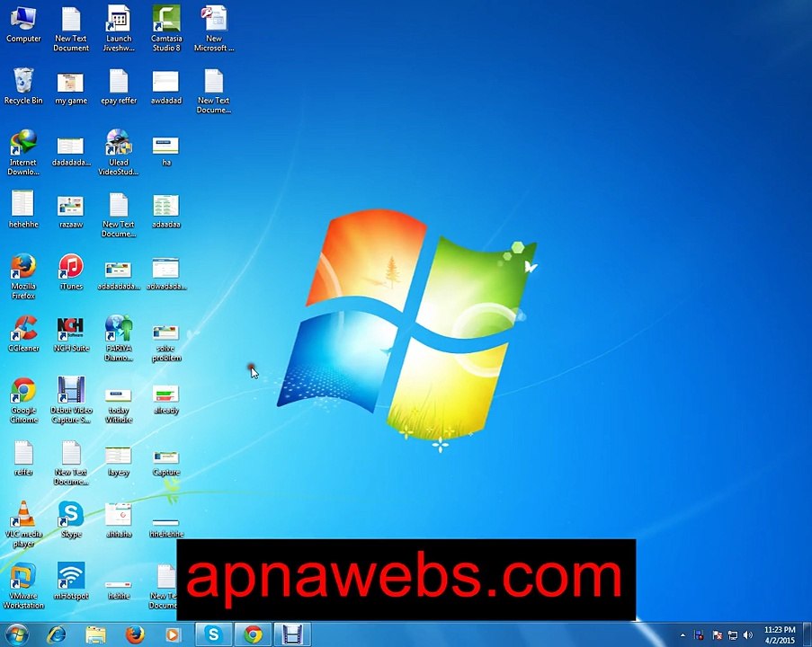Launch VLC media player shortcut
Screen dimensions: 812x647
point(23,524)
